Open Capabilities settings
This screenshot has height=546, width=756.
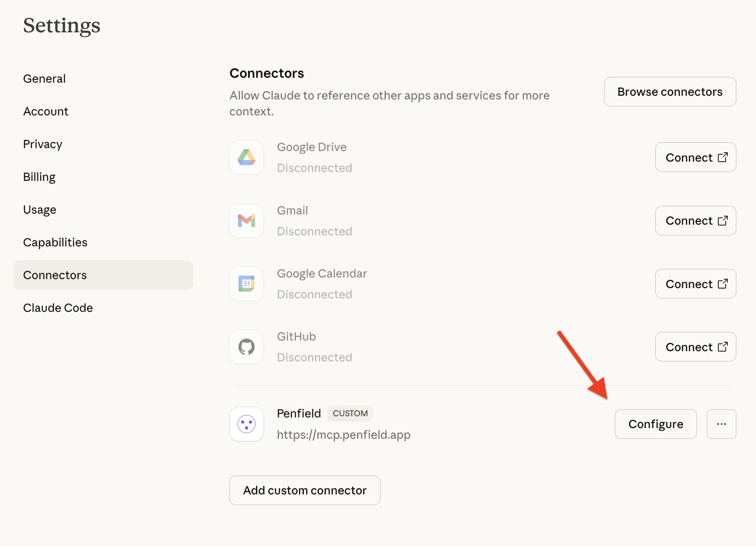pyautogui.click(x=103, y=242)
